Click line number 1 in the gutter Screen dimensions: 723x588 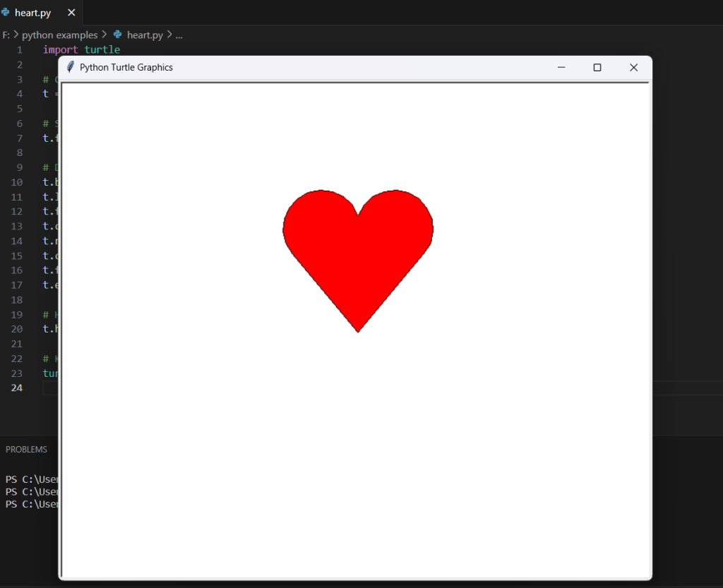click(x=19, y=49)
